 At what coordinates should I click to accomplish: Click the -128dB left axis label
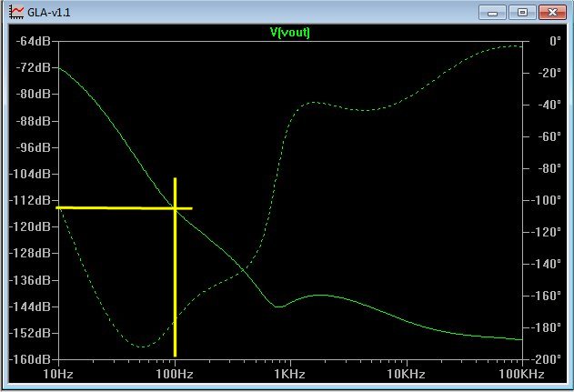click(x=30, y=253)
